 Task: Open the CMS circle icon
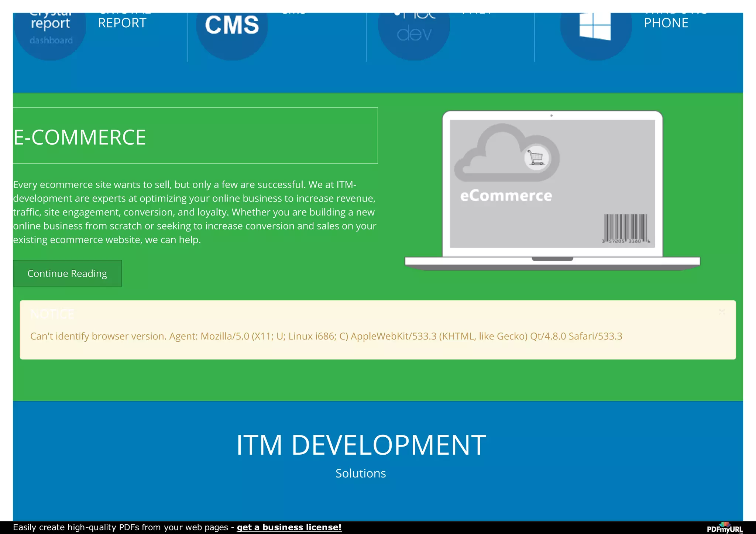232,33
